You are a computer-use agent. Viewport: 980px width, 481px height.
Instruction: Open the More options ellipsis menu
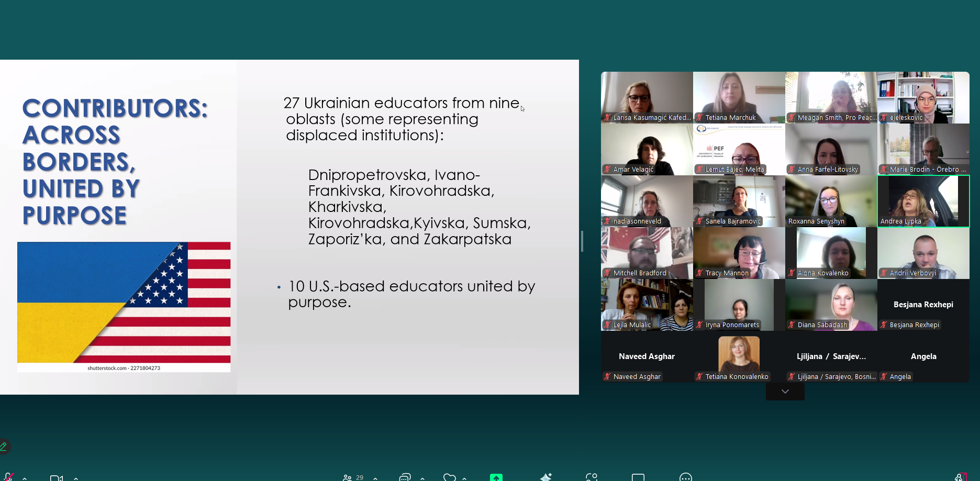(685, 477)
